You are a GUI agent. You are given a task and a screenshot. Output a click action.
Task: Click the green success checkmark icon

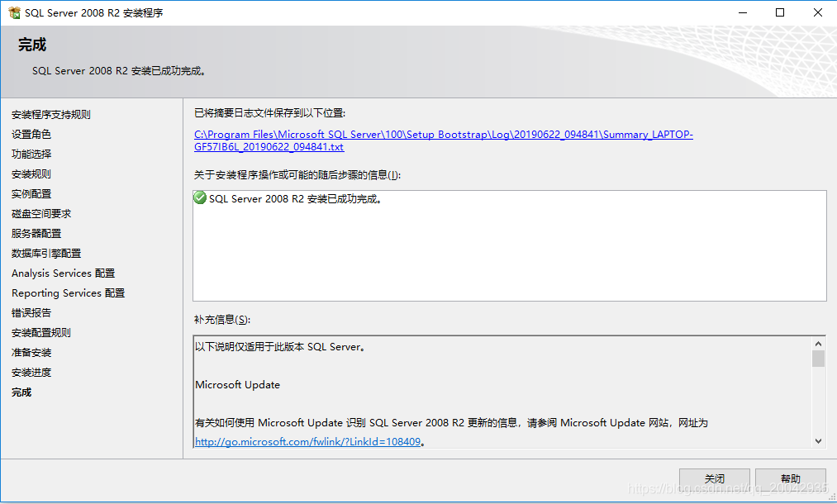pyautogui.click(x=200, y=198)
